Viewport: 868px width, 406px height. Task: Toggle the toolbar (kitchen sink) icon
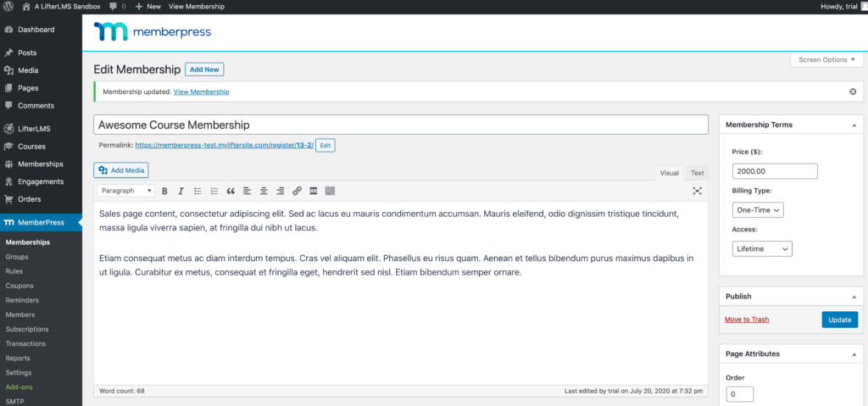330,191
